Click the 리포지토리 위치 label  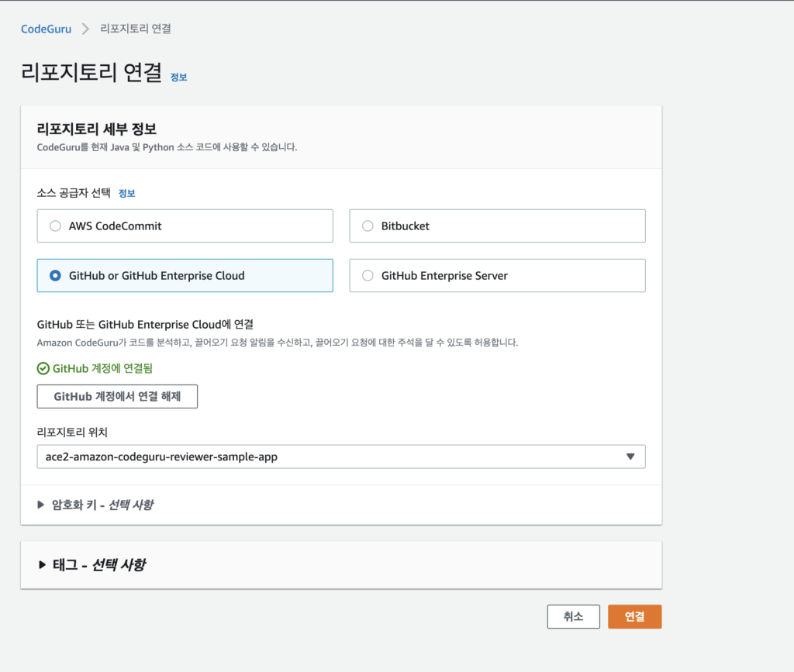[x=72, y=432]
